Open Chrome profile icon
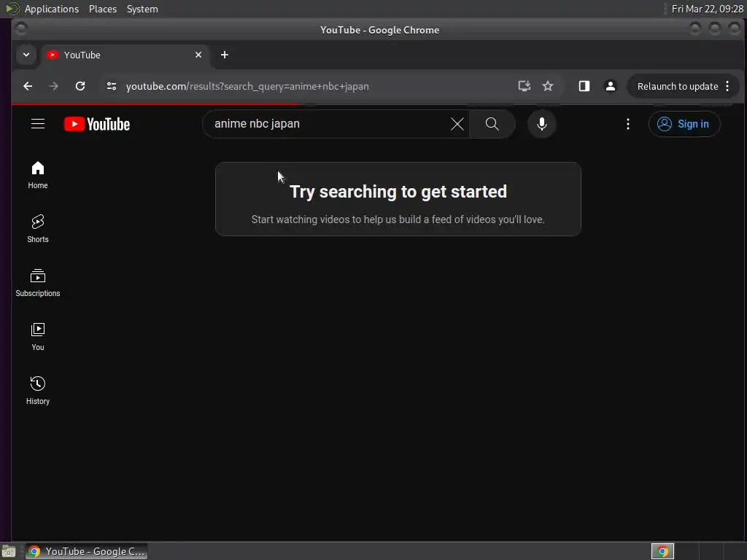 coord(611,86)
